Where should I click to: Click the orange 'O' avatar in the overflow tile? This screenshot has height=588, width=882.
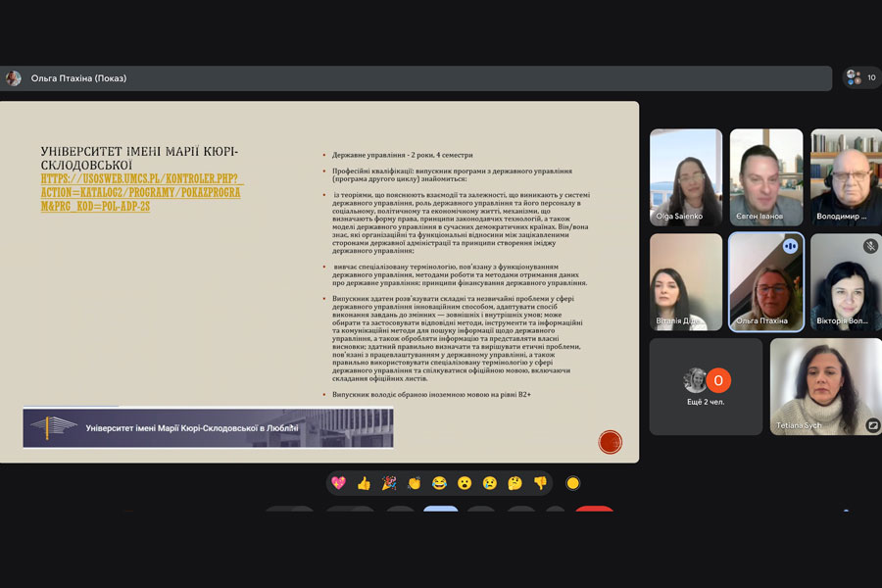pos(718,380)
